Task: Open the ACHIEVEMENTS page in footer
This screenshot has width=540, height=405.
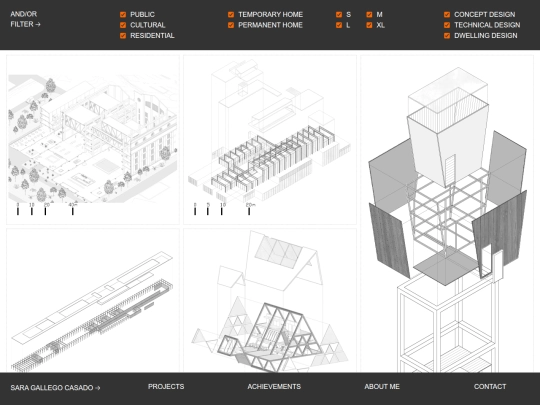Action: pyautogui.click(x=274, y=387)
